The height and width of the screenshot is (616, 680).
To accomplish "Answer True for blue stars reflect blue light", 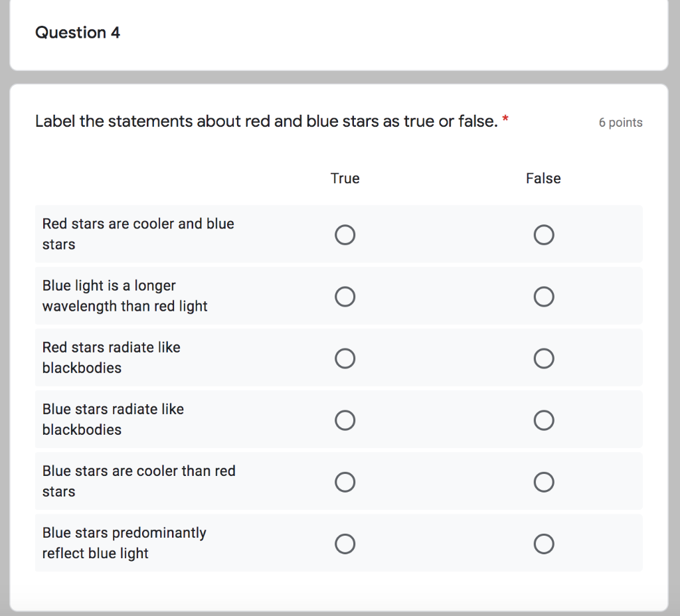I will pyautogui.click(x=345, y=544).
